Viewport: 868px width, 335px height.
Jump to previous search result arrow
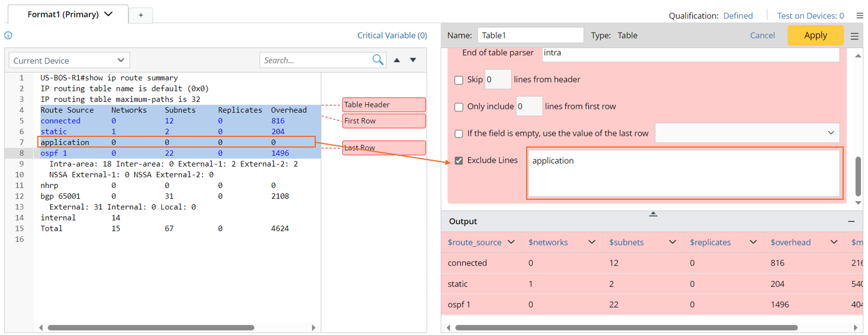(x=397, y=60)
